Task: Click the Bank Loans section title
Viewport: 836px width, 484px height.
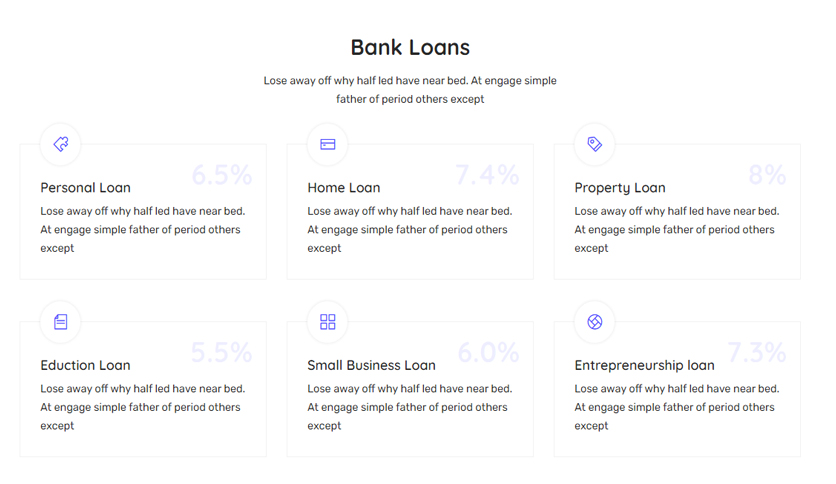Action: point(410,47)
